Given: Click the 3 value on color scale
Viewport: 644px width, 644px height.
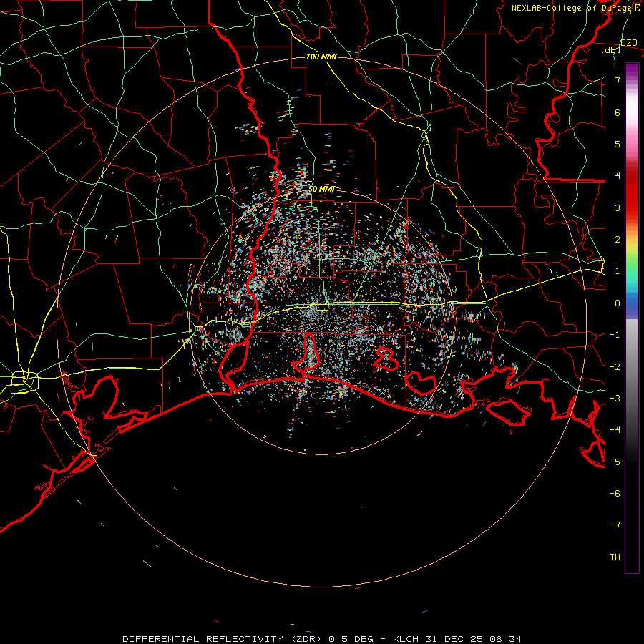Looking at the screenshot, I should [x=618, y=208].
